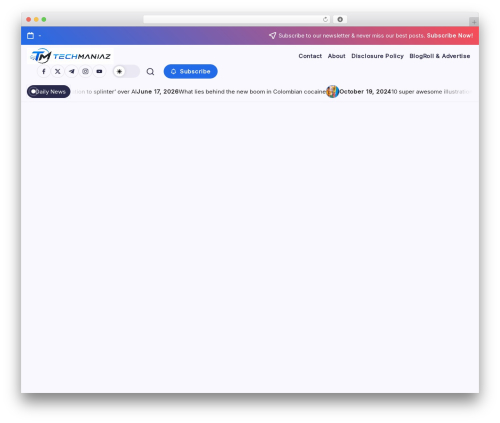The width and height of the screenshot is (500, 423).
Task: Click the search magnifier icon
Action: [x=150, y=72]
